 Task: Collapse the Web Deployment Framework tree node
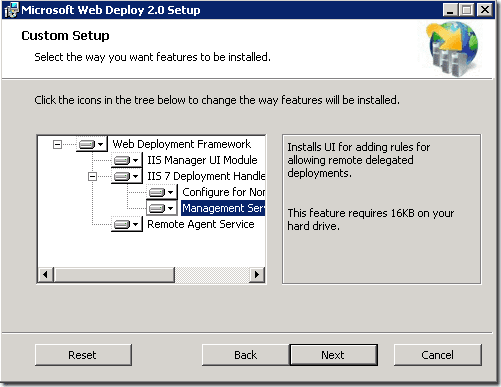(x=57, y=144)
